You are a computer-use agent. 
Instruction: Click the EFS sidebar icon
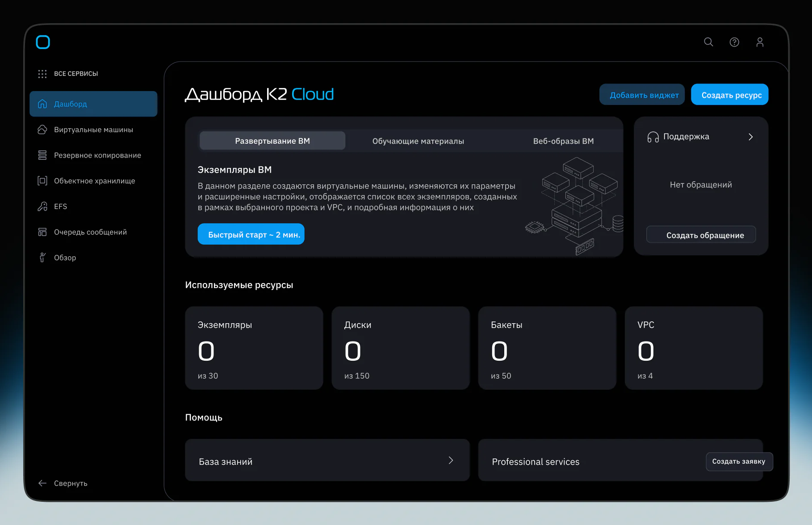[42, 206]
